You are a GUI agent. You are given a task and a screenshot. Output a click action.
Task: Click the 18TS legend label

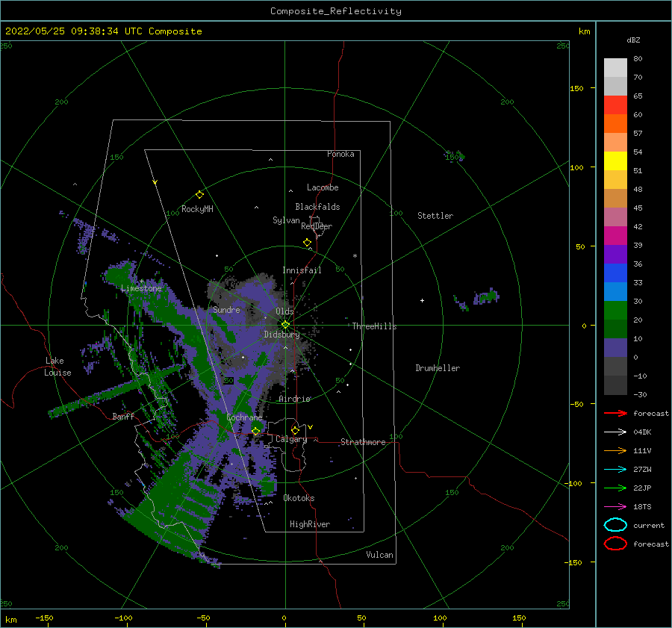642,507
